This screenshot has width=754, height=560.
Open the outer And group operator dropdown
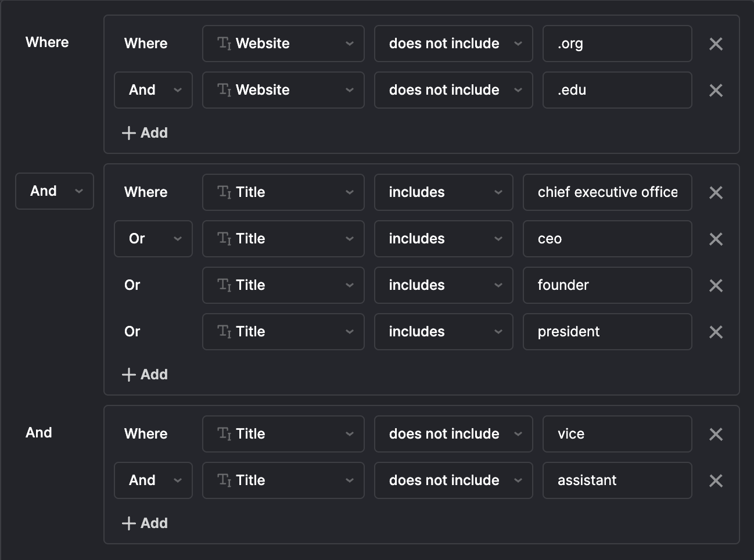tap(55, 191)
